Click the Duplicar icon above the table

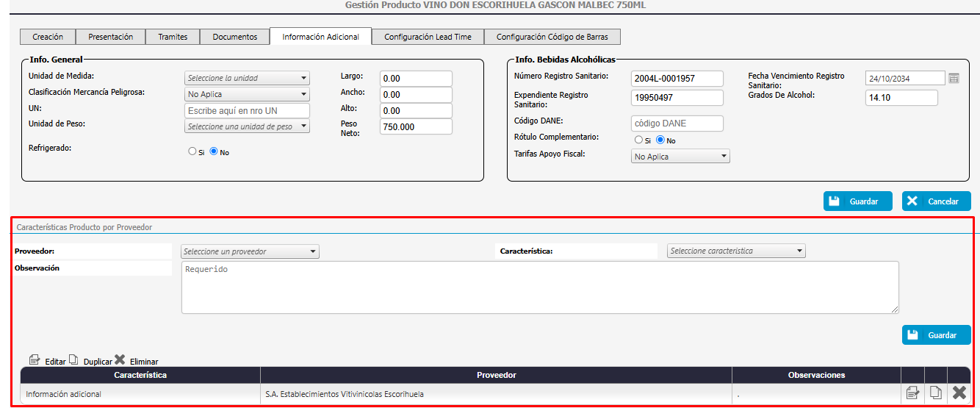[73, 360]
